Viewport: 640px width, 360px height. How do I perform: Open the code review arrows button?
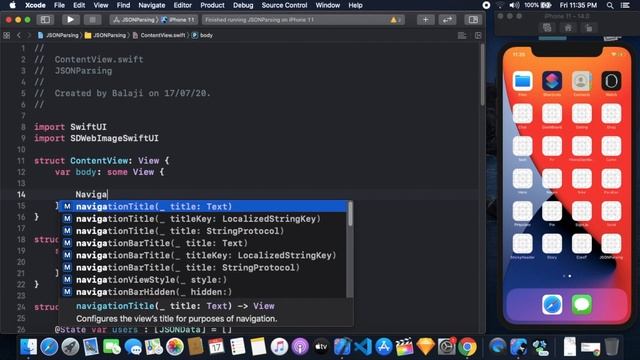[x=447, y=20]
